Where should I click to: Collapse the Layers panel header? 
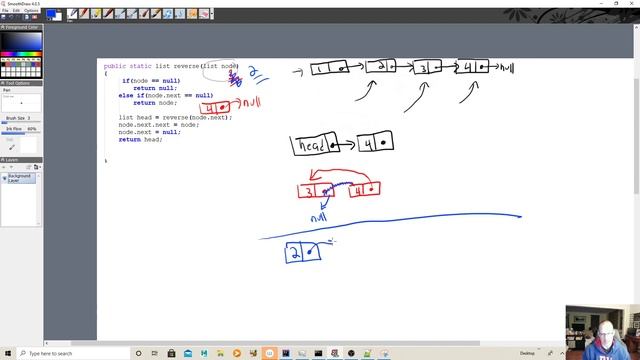21,160
